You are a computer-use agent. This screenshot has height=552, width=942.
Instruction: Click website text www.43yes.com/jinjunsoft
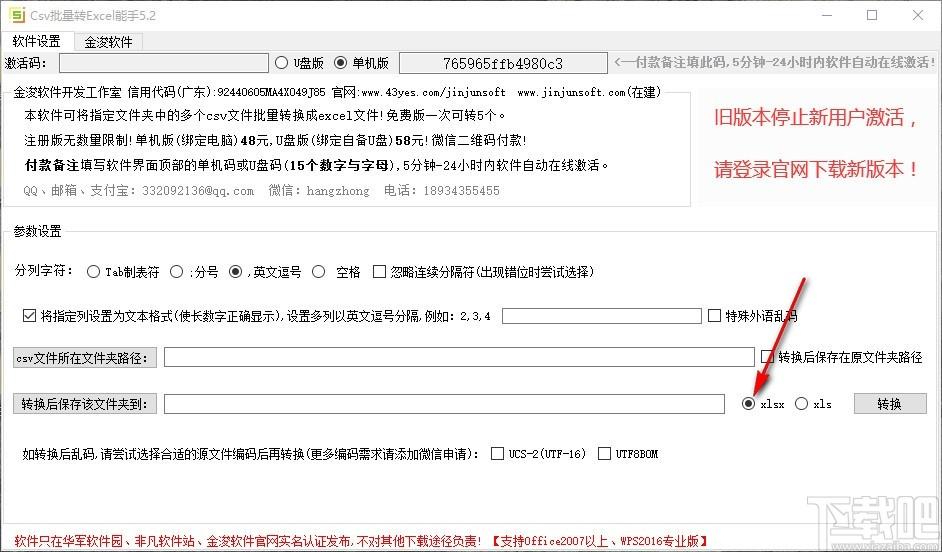(x=433, y=93)
